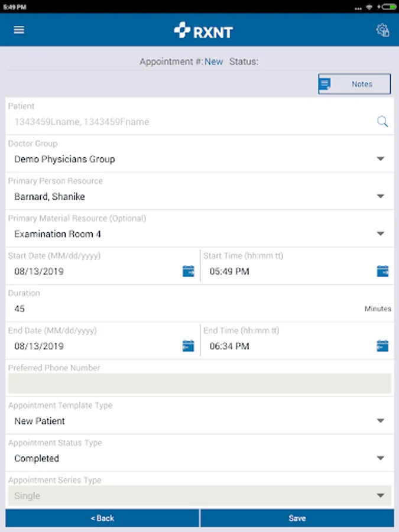Expand the Primary Material Resource dropdown

point(381,234)
